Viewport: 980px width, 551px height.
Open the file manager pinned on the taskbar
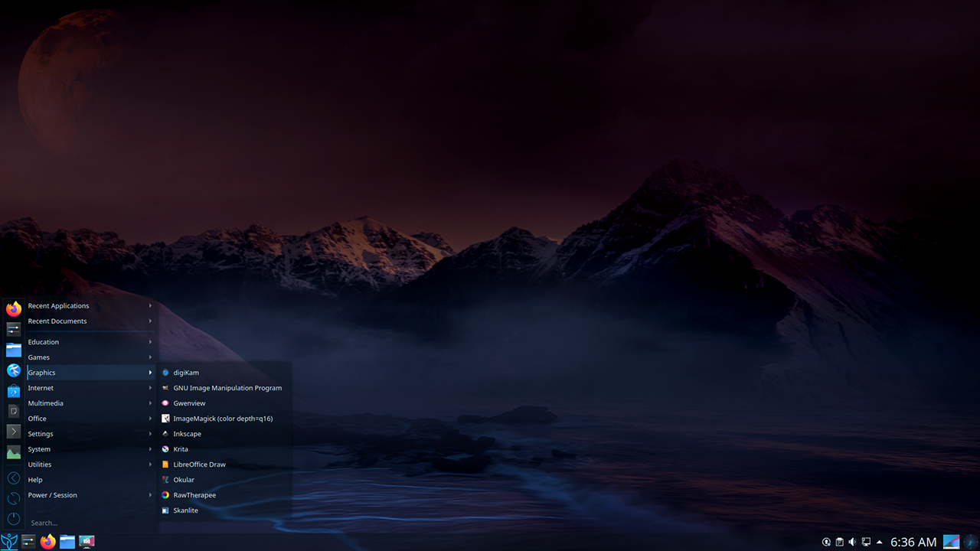pos(67,542)
